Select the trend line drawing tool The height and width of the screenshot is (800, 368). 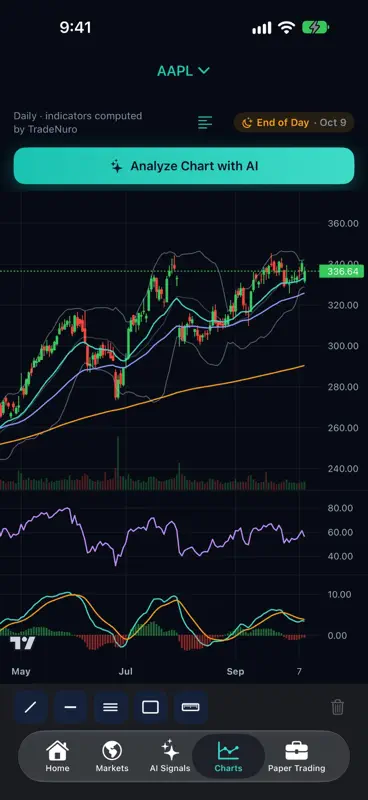coord(31,707)
